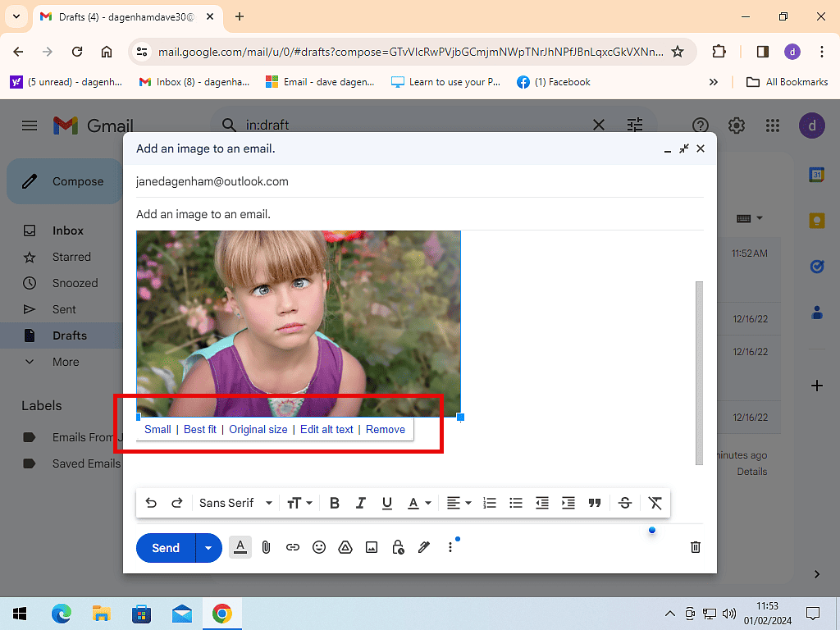Open the emoji picker
Screen dimensions: 840x630
(319, 547)
